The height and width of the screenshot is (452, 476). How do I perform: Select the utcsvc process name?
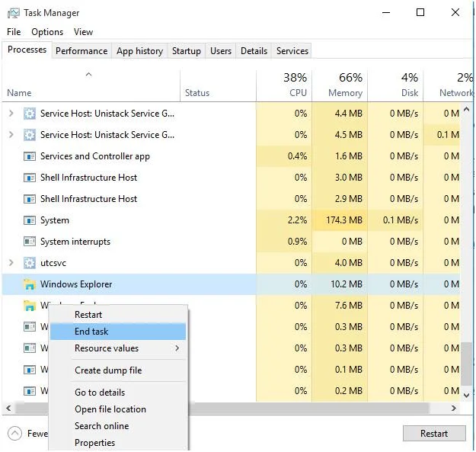pyautogui.click(x=53, y=263)
